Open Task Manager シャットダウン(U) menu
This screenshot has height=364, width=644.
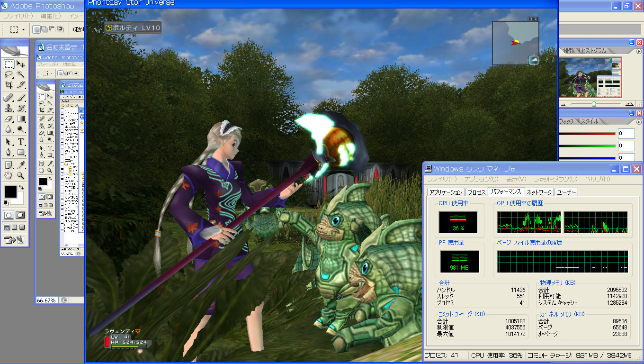pos(555,179)
